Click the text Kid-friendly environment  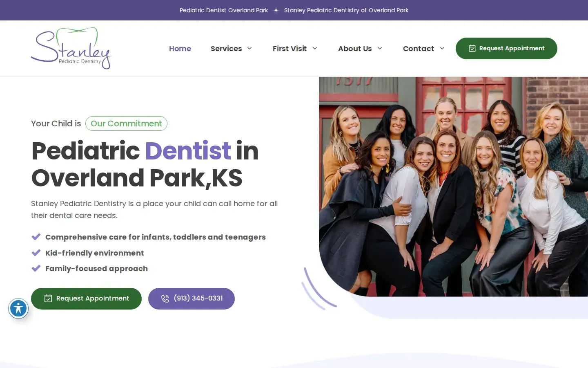pos(94,253)
